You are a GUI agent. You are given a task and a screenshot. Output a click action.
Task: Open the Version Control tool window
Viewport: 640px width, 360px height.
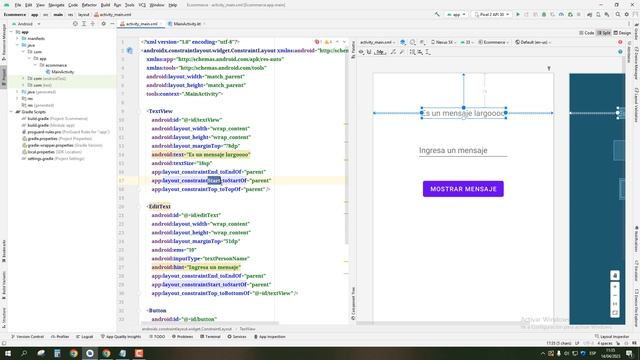pos(27,337)
